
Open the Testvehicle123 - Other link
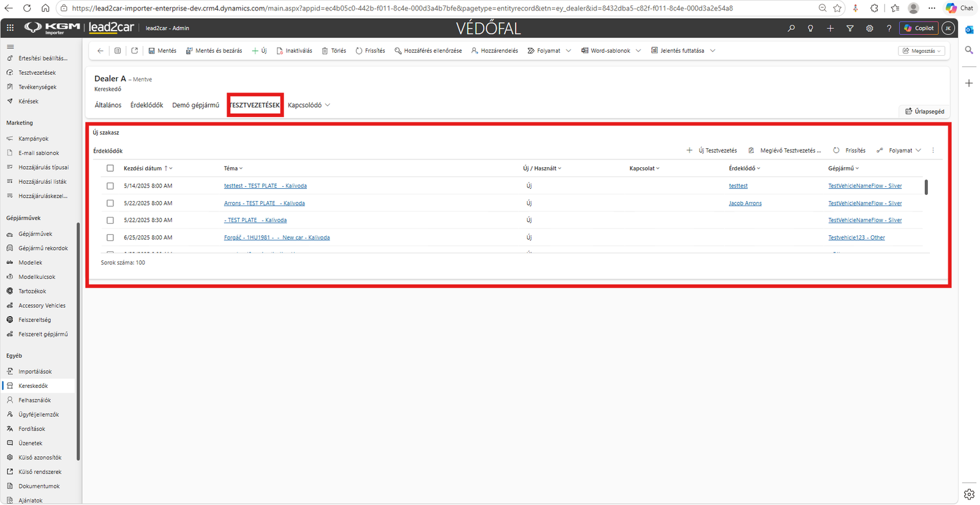856,238
